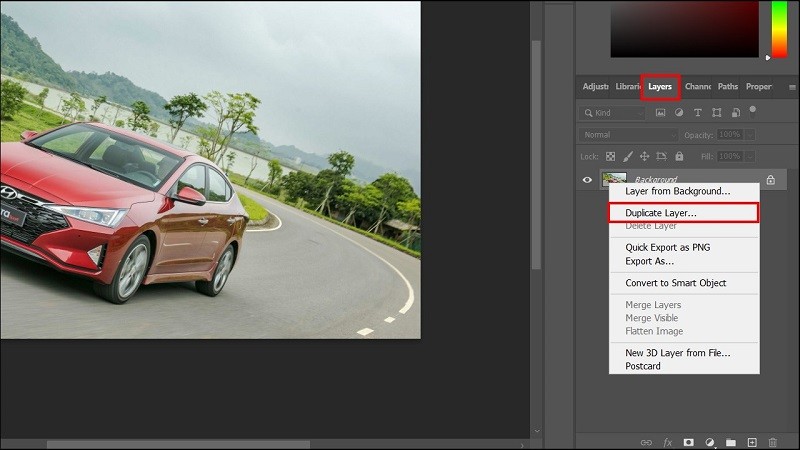Screen dimensions: 800x450
Task: Click Link layers icon at panel bottom
Action: pos(646,442)
